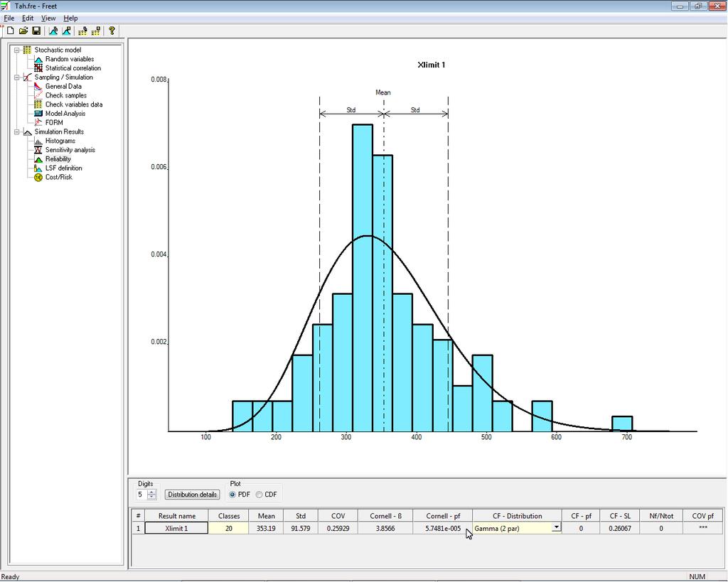The height and width of the screenshot is (582, 728).
Task: Click the second cyan distribution curve toolbar icon
Action: pyautogui.click(x=66, y=31)
